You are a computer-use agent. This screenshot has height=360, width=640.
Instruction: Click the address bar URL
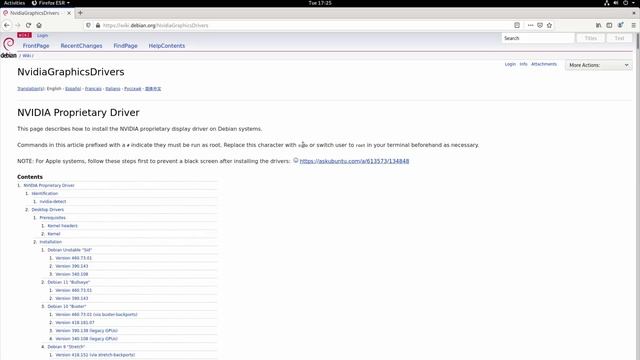[x=155, y=25]
